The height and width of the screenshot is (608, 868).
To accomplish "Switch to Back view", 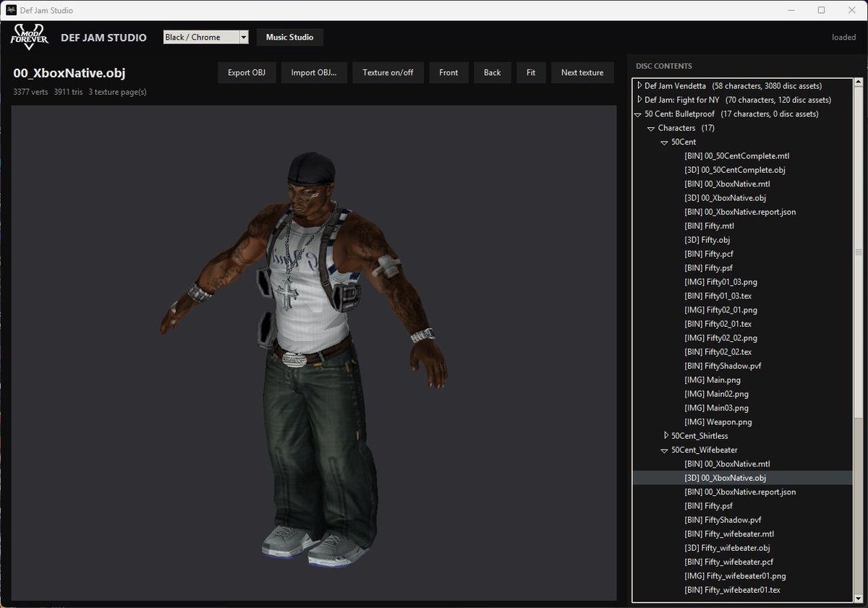I will [x=493, y=72].
